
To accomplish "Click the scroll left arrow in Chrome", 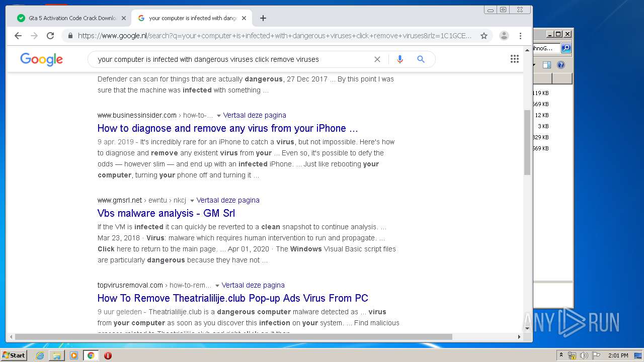I will [10, 337].
